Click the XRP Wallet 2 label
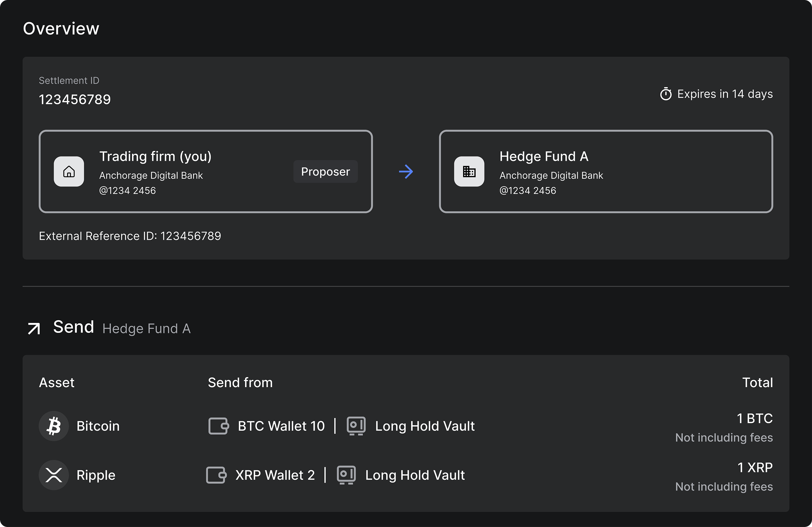The width and height of the screenshot is (812, 527). (275, 475)
